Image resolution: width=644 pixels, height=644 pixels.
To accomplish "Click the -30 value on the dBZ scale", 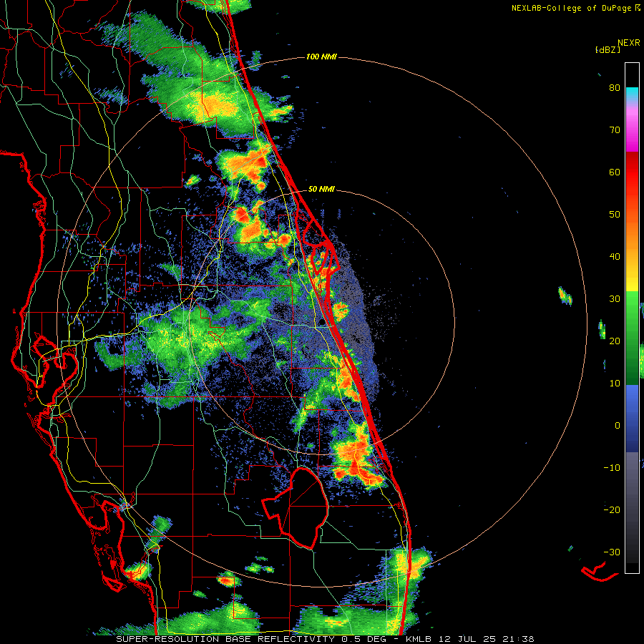I will click(612, 552).
